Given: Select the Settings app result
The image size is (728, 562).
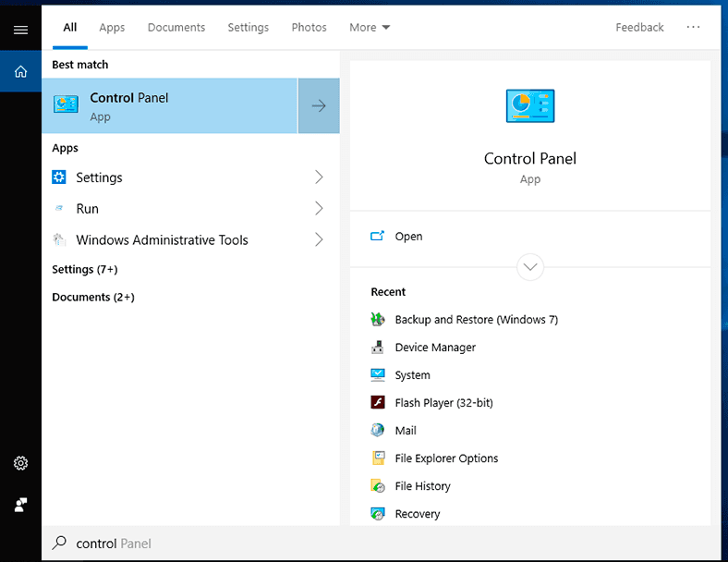Looking at the screenshot, I should 190,177.
